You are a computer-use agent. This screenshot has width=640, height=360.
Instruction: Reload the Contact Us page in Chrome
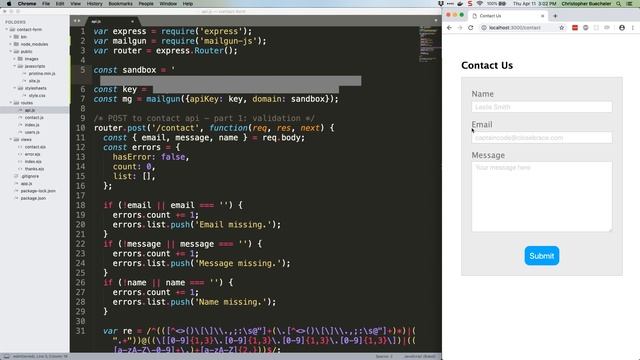(471, 28)
